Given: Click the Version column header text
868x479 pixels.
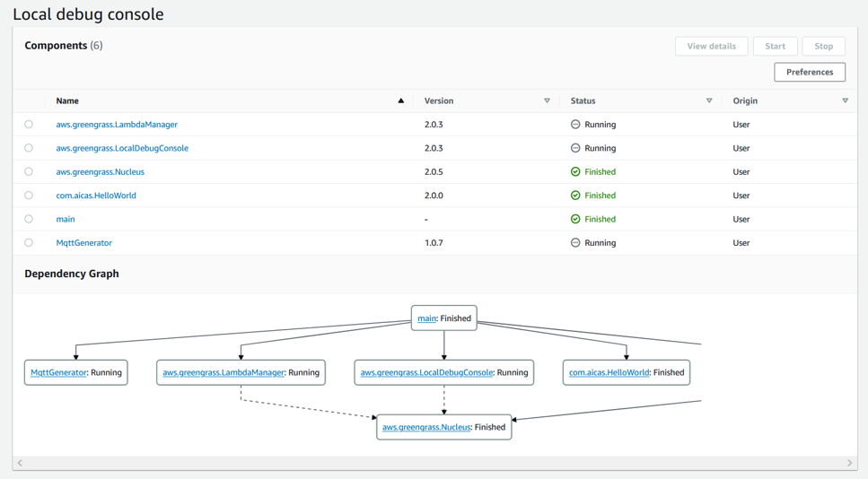Looking at the screenshot, I should point(439,100).
